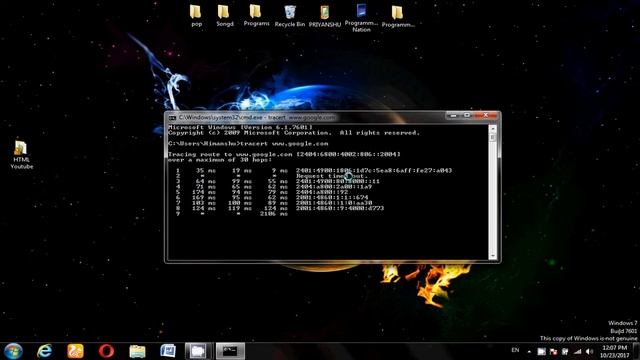Click the hop 1 address row

(313, 171)
